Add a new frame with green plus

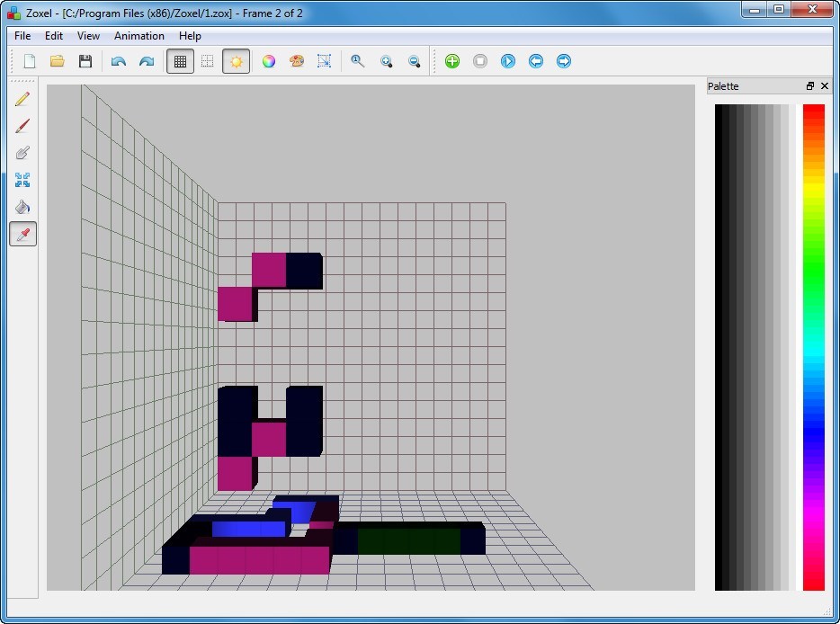point(452,61)
